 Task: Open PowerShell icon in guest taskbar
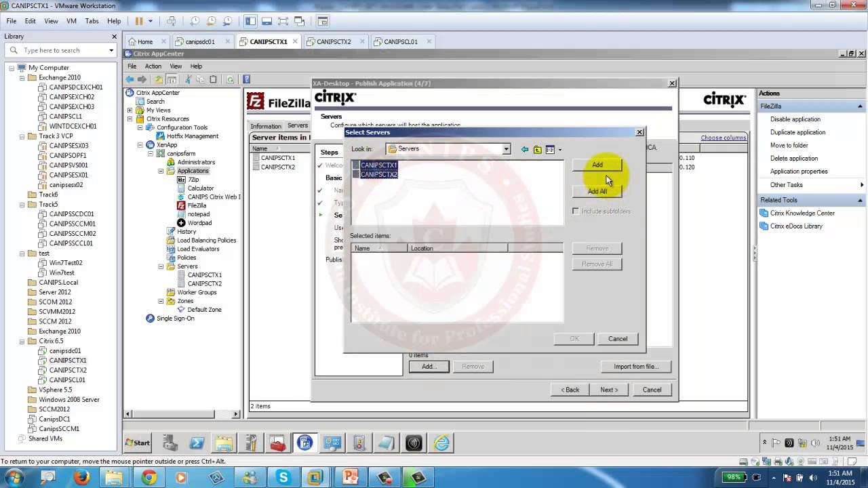[197, 443]
